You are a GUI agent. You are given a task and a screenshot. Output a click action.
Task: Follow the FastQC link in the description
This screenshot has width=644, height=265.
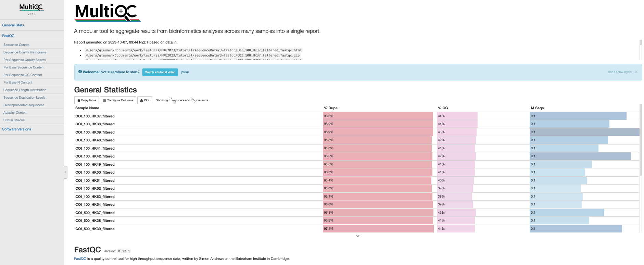[x=80, y=258]
